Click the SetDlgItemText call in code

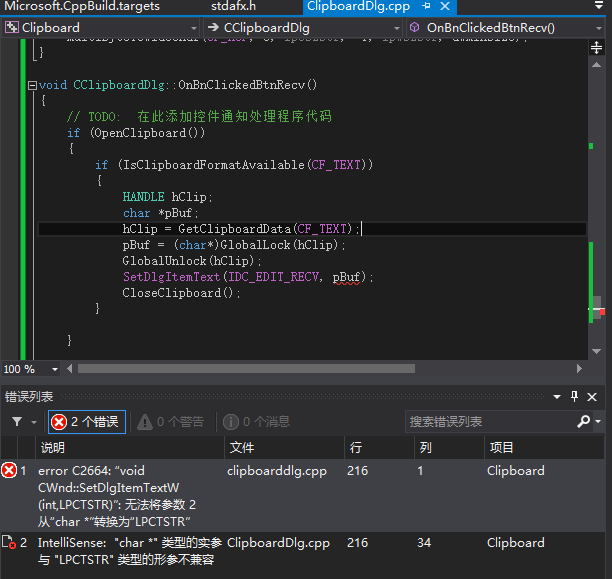(171, 277)
